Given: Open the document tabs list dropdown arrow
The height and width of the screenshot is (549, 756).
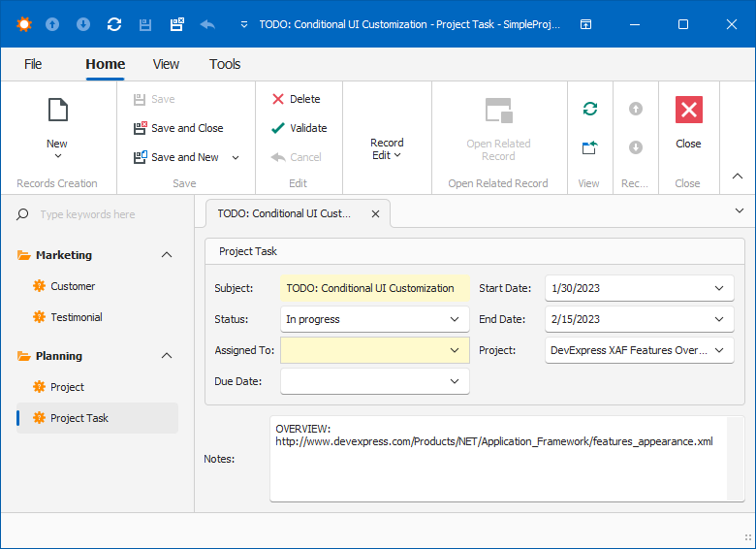Looking at the screenshot, I should pyautogui.click(x=740, y=210).
